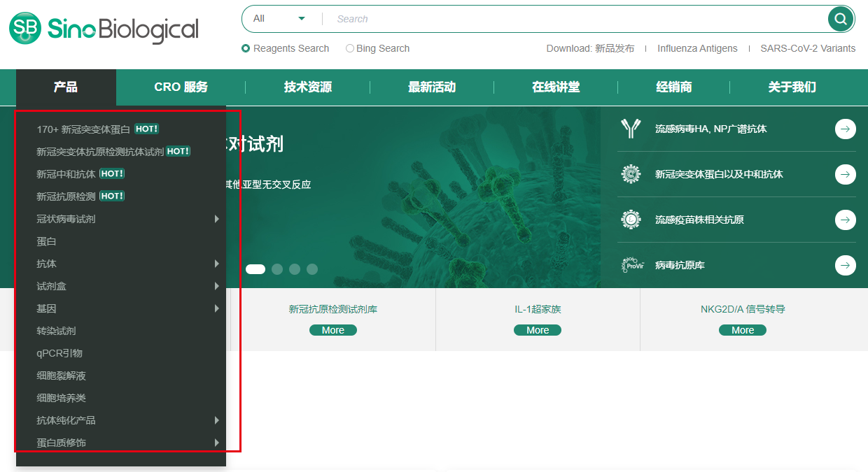Open the NKG2D/A 信号转导 link

pos(743,309)
